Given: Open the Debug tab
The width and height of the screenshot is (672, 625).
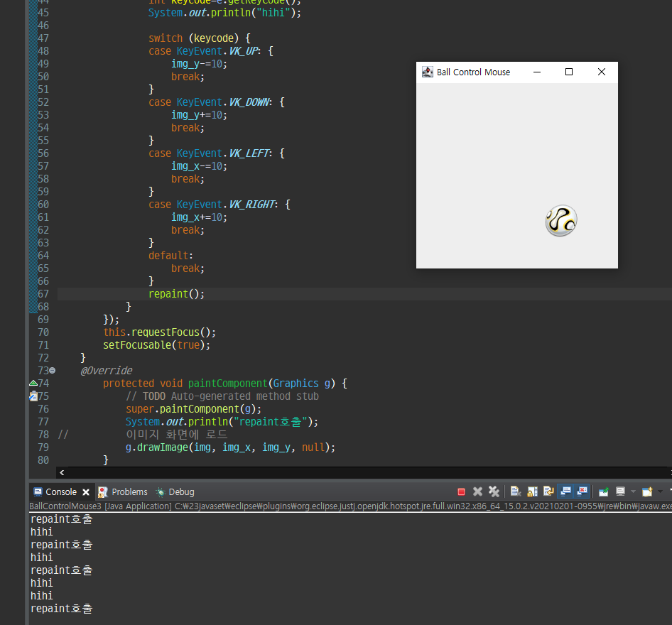Looking at the screenshot, I should [175, 491].
